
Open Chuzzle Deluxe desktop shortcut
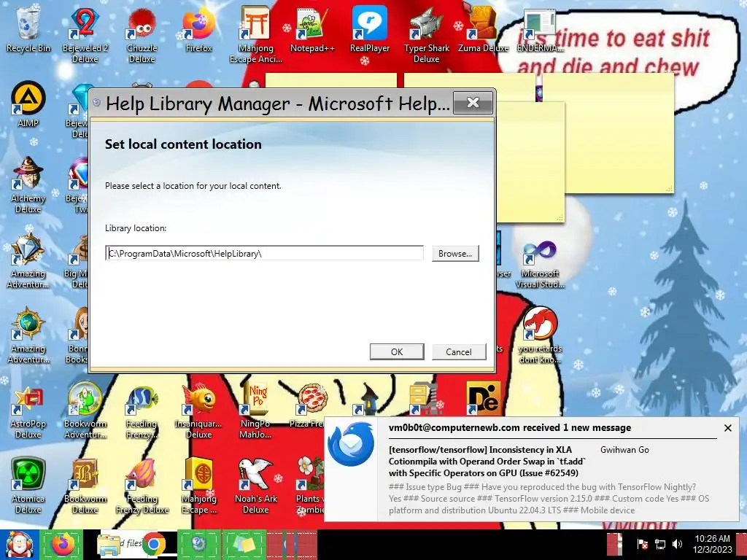(x=142, y=34)
